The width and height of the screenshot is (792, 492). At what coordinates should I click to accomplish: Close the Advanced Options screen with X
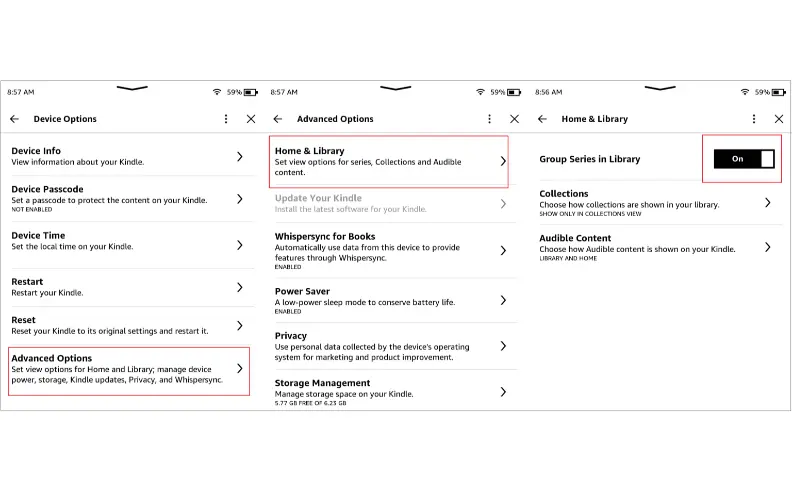point(514,119)
